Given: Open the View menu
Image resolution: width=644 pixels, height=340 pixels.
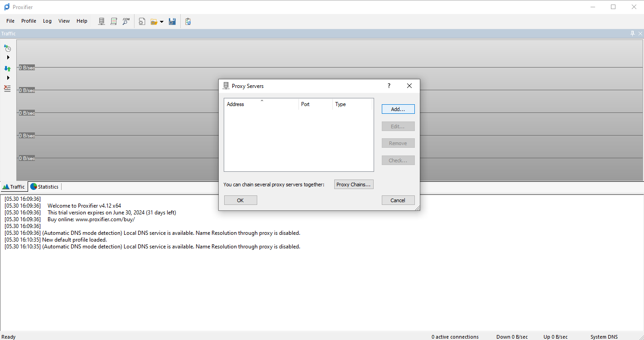Looking at the screenshot, I should [64, 21].
